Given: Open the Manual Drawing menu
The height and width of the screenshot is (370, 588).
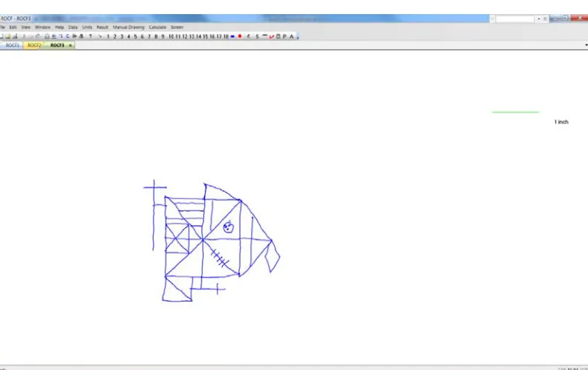Looking at the screenshot, I should [x=128, y=27].
